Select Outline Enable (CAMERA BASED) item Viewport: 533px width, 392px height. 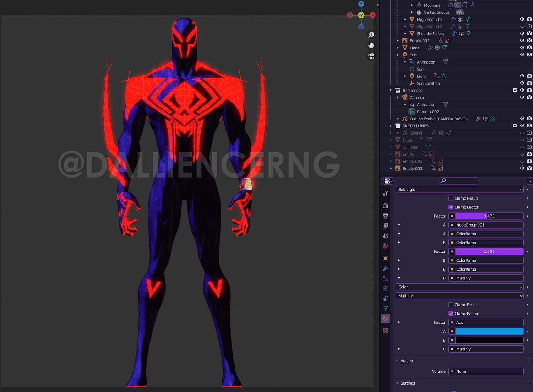pyautogui.click(x=439, y=119)
